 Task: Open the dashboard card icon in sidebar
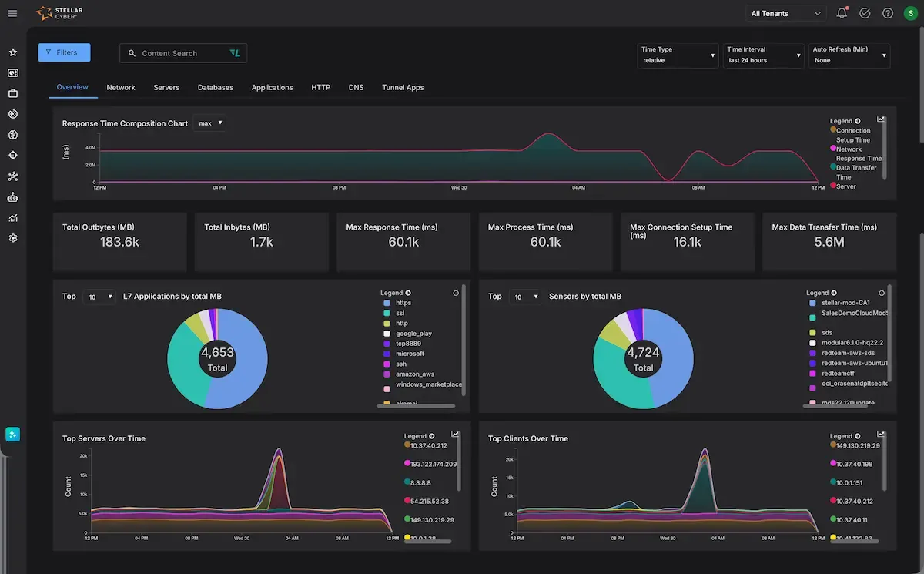(13, 73)
